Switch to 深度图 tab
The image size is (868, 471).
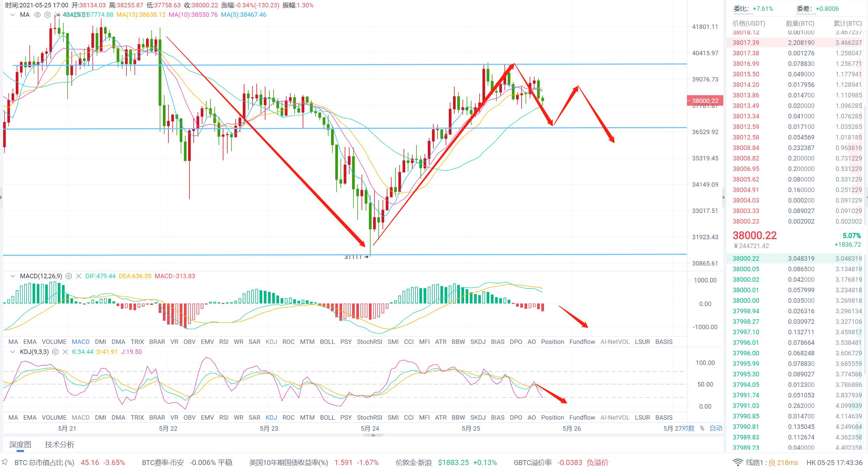(x=20, y=445)
